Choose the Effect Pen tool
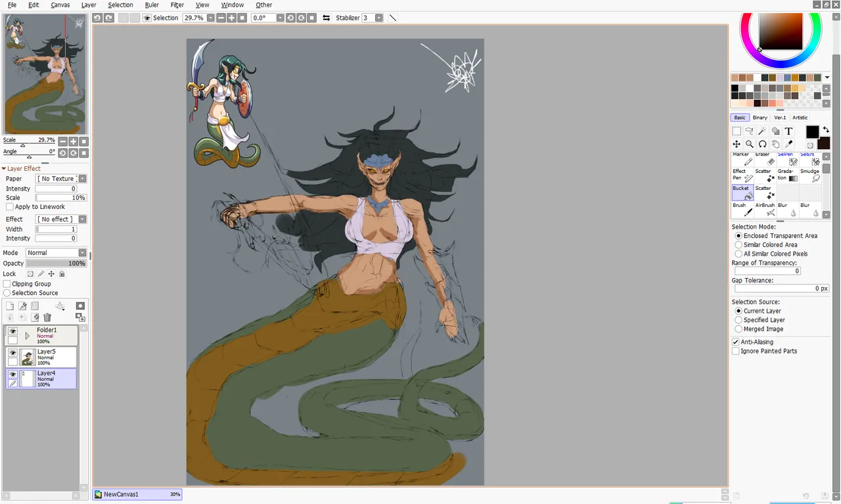 [742, 175]
